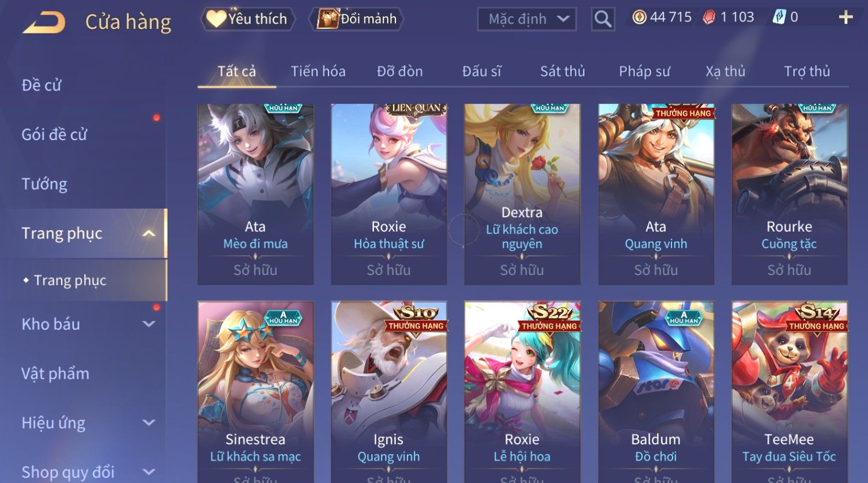Select Ignis Quang vinh skin card
This screenshot has height=483, width=868.
coord(388,392)
